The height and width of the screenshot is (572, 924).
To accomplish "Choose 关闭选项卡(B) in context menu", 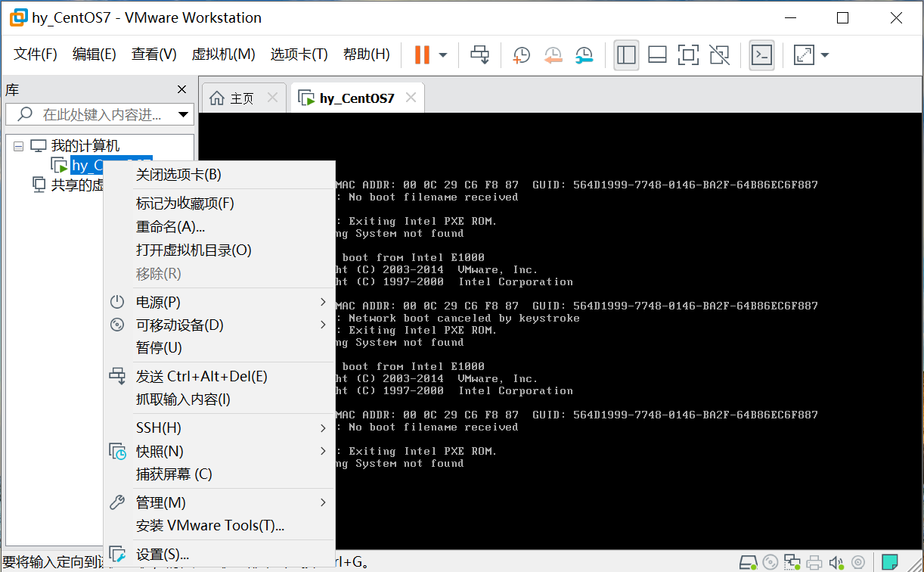I will pos(219,175).
